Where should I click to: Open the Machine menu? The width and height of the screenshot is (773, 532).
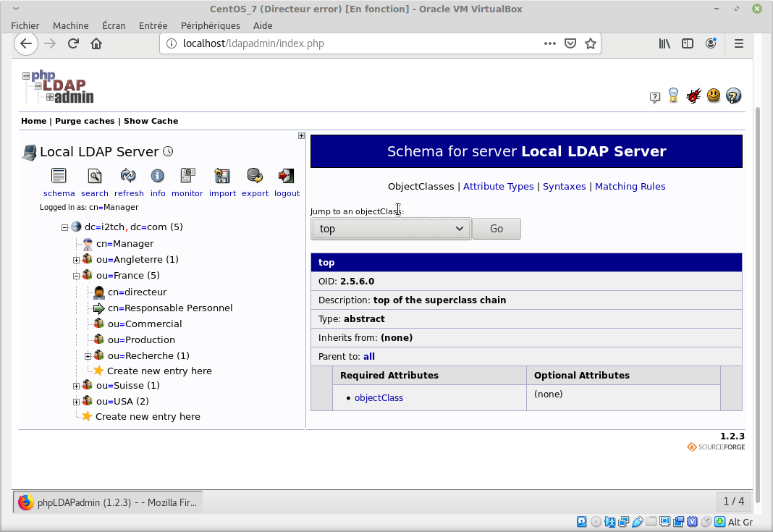(x=70, y=25)
